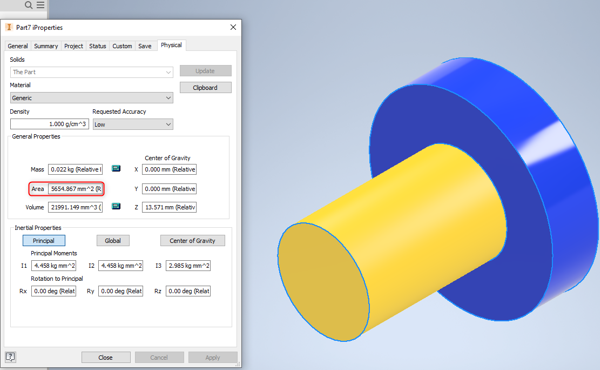Expand the Solids 'The Part' dropdown

click(91, 72)
